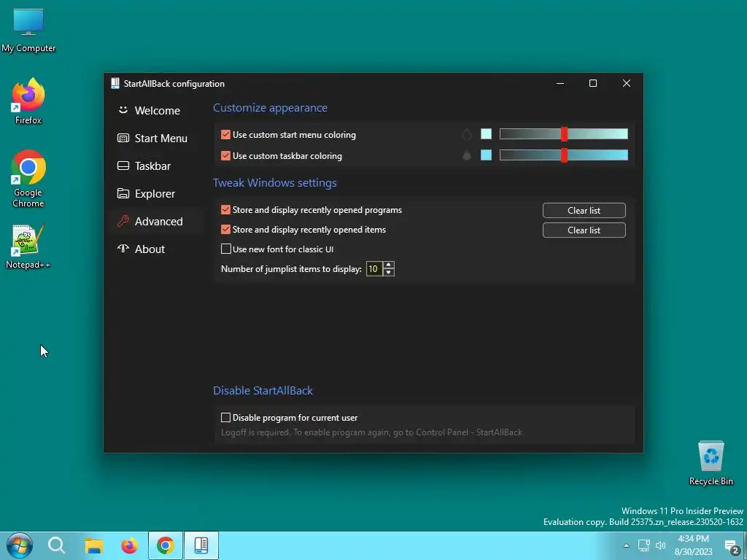
Task: Launch Firefox from the taskbar
Action: click(x=129, y=545)
